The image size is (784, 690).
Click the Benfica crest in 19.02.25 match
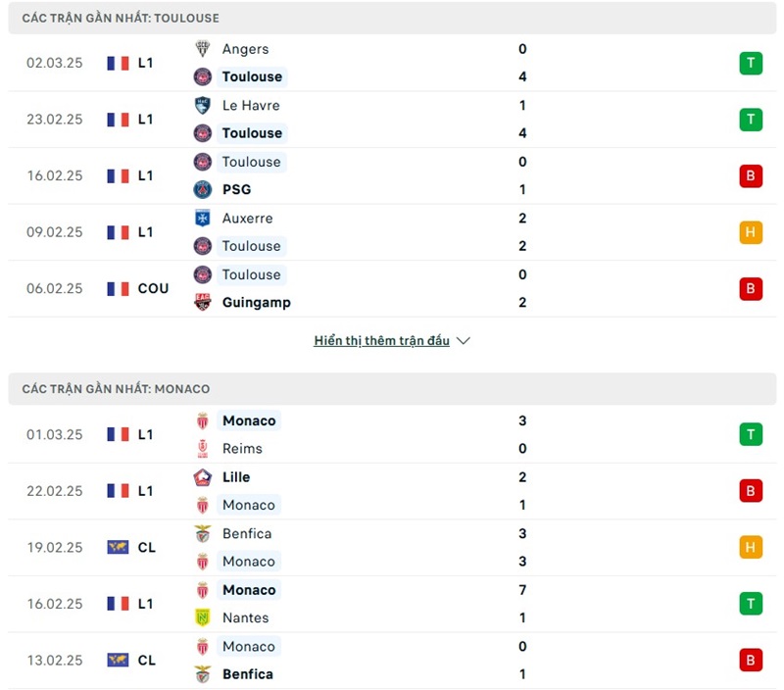[x=203, y=534]
